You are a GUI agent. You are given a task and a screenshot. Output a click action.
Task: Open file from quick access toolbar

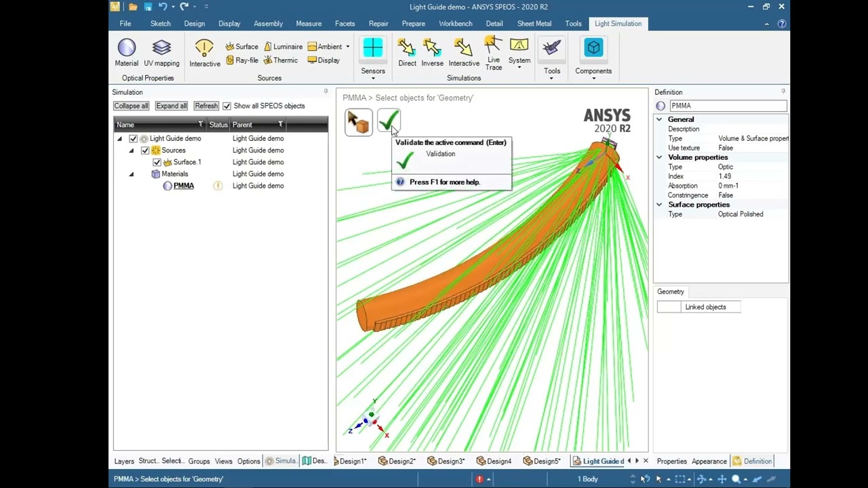133,7
